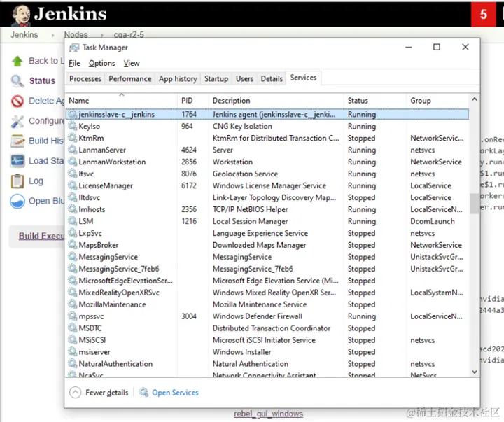Image resolution: width=504 pixels, height=422 pixels.
Task: Click the green Back to List arrow icon
Action: click(x=17, y=61)
